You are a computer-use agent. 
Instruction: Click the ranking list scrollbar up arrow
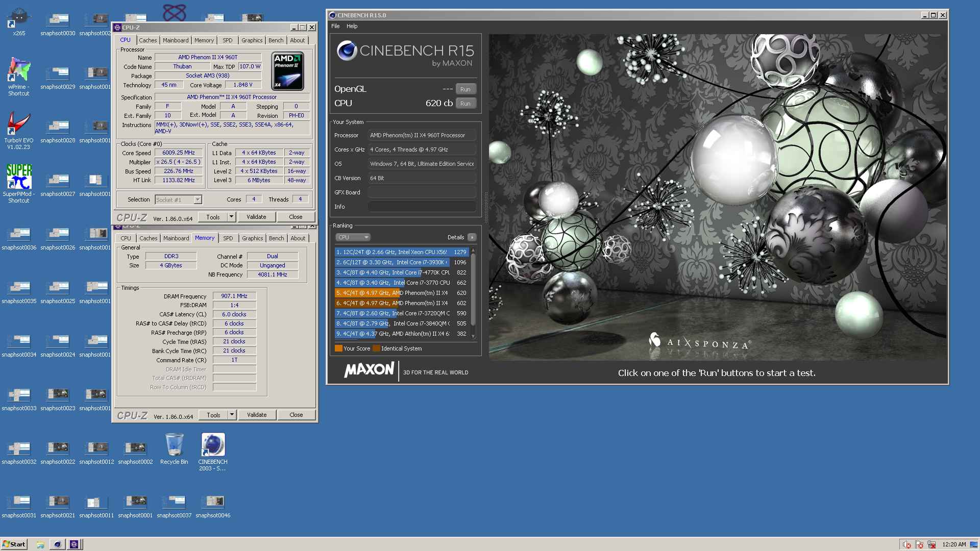click(473, 251)
